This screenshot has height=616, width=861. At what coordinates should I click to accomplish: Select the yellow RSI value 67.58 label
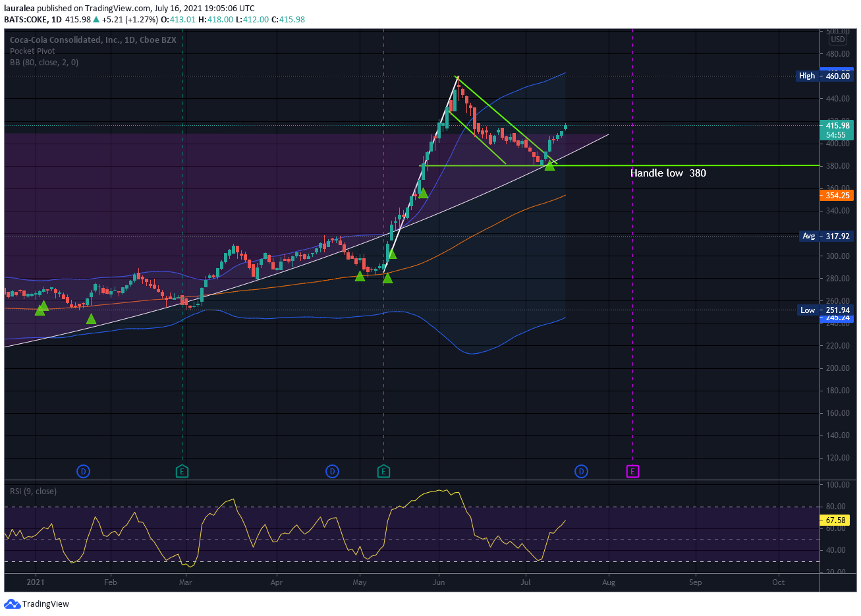(x=837, y=520)
